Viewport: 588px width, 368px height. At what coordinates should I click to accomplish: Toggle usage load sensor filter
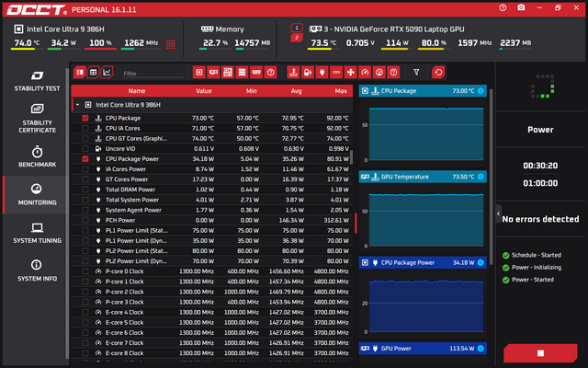[x=379, y=72]
